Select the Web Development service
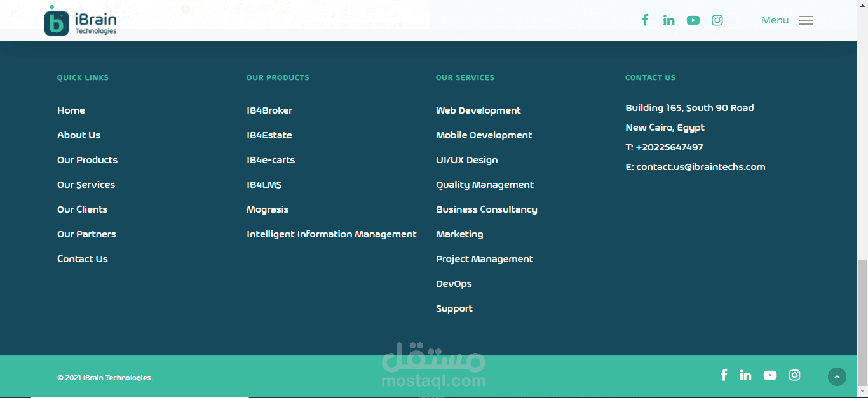Screen dimensions: 868x398 pos(478,110)
